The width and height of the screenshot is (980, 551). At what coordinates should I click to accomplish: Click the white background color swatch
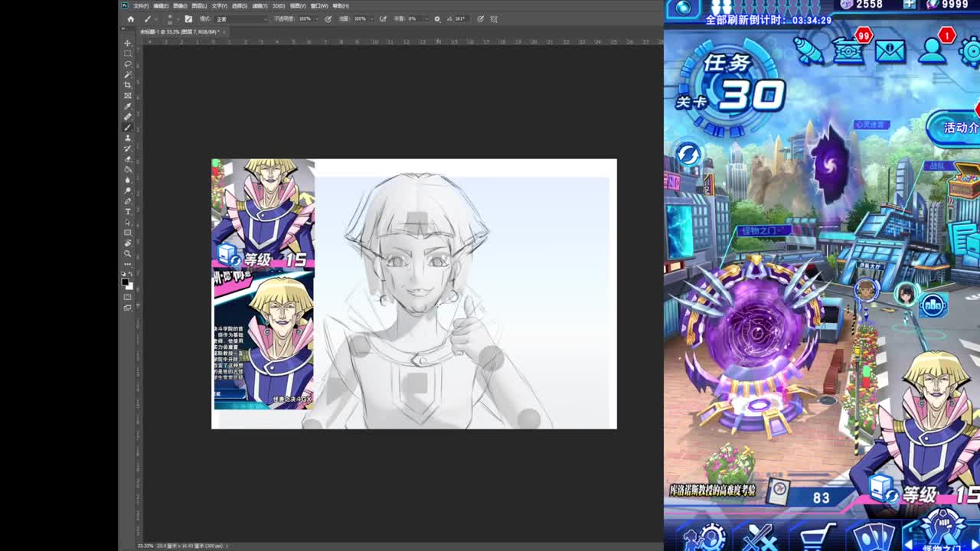pyautogui.click(x=131, y=287)
